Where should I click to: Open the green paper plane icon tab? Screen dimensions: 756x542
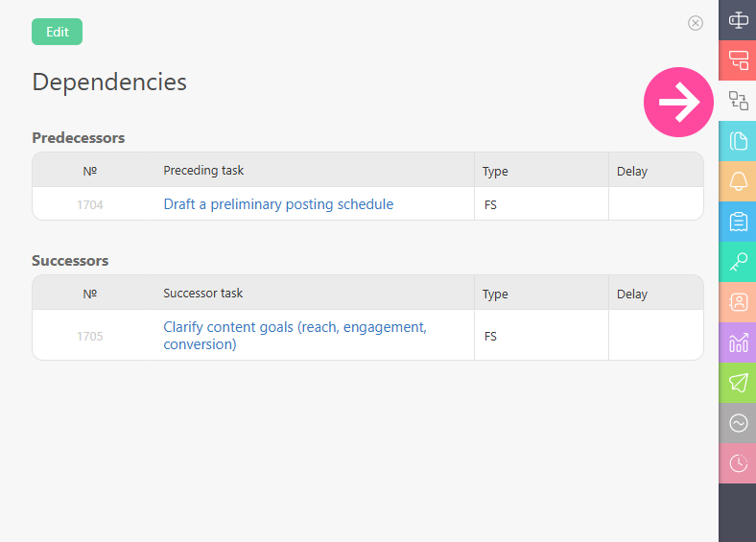738,383
